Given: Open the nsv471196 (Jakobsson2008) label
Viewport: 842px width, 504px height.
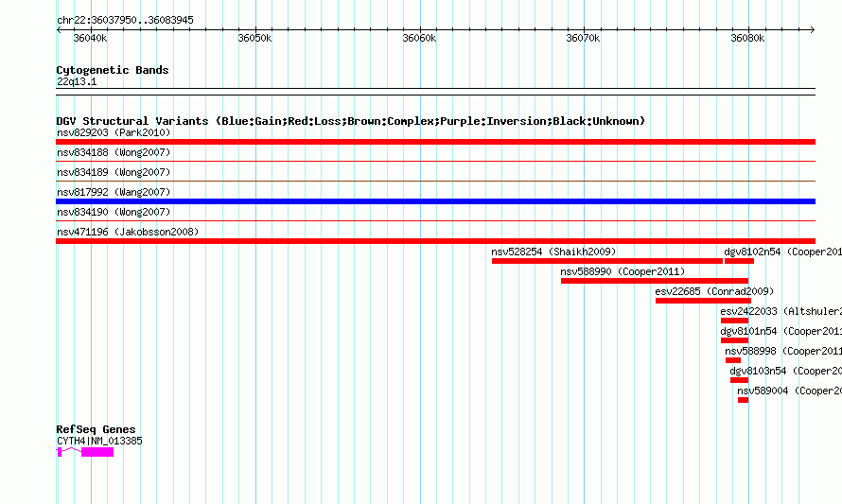Looking at the screenshot, I should click(128, 232).
